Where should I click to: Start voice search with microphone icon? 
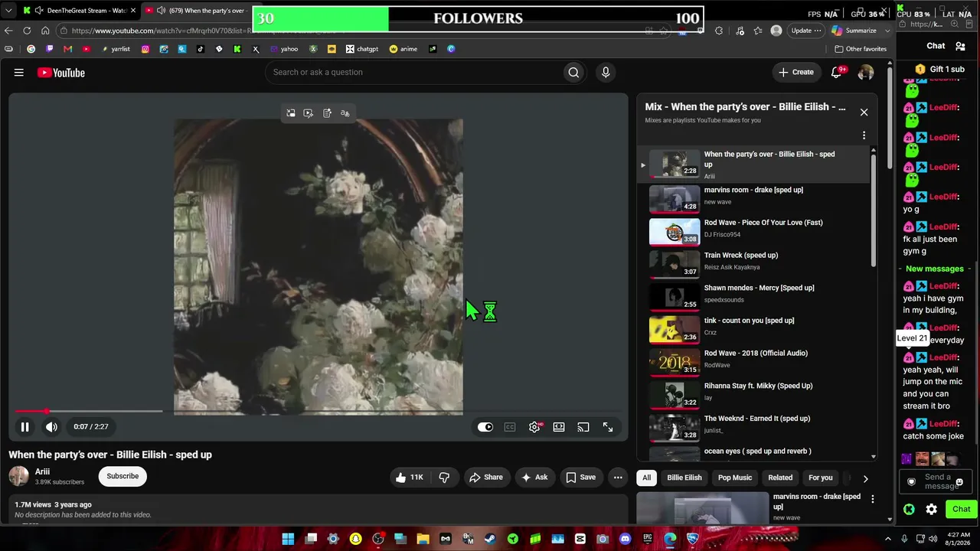point(606,72)
